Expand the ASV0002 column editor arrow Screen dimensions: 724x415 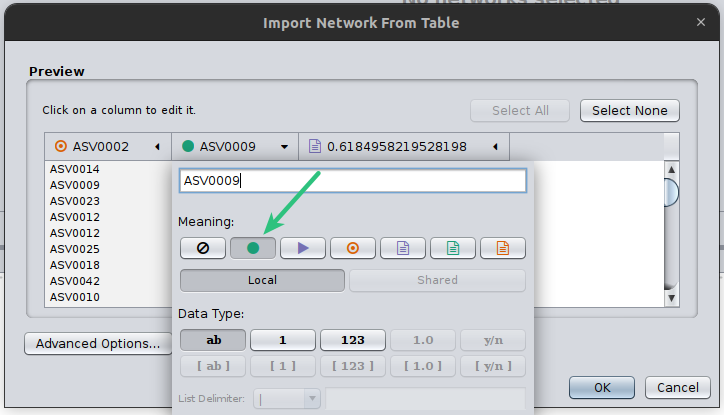pyautogui.click(x=157, y=147)
